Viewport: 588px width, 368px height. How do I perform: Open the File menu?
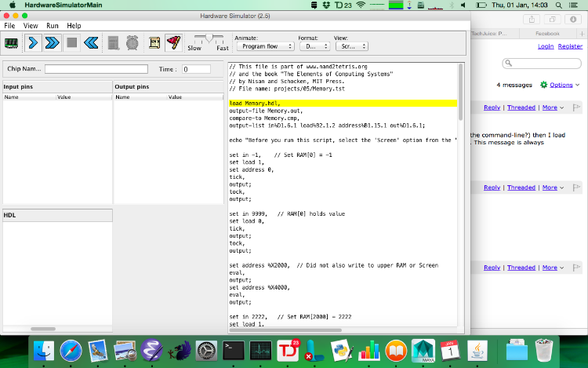coord(9,26)
